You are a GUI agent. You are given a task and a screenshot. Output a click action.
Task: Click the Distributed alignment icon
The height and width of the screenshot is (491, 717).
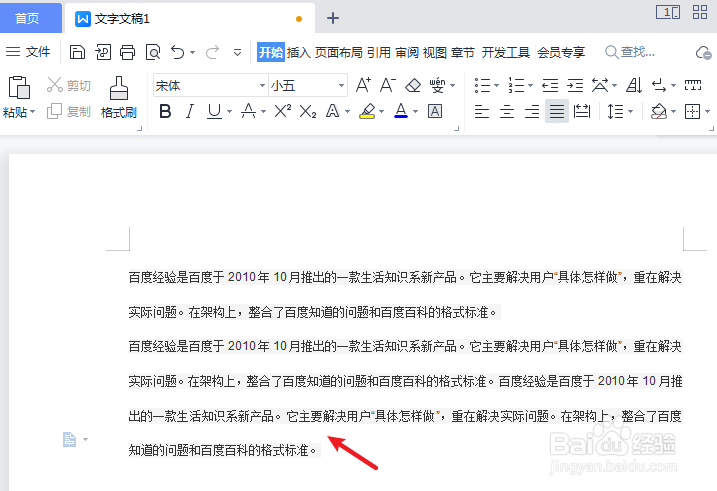coord(582,111)
